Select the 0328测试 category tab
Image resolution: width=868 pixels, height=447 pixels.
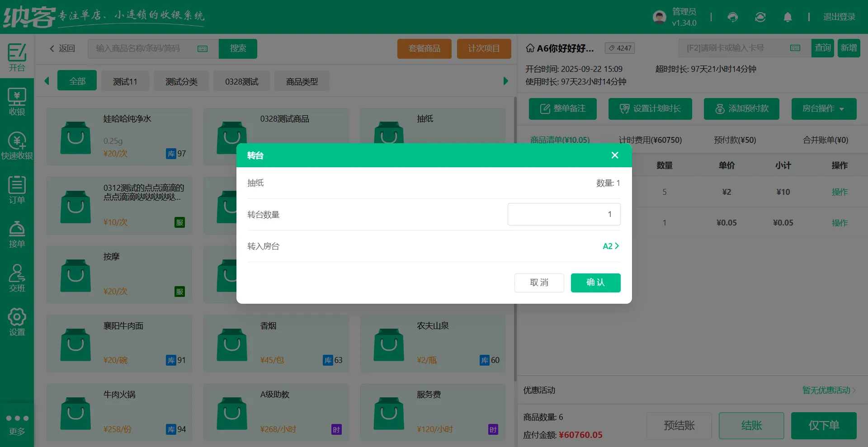[241, 81]
